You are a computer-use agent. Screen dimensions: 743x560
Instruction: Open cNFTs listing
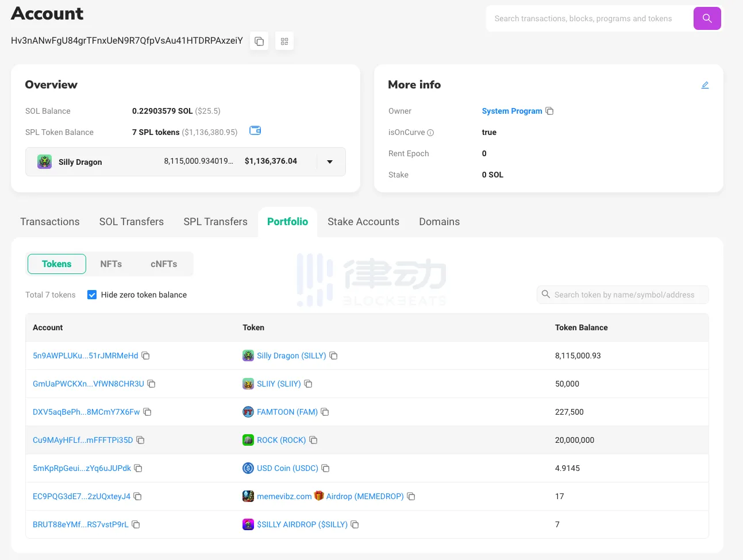pyautogui.click(x=163, y=264)
